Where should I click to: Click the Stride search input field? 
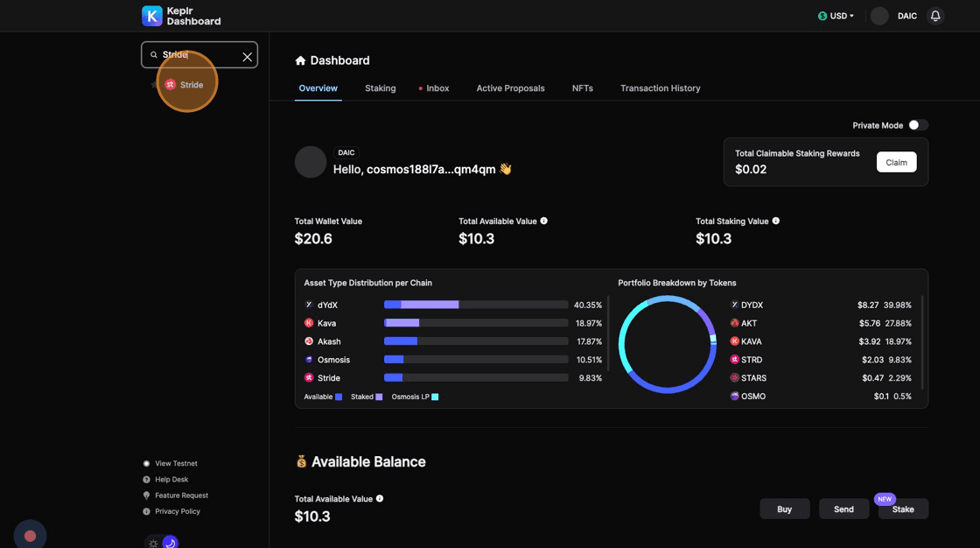coord(199,55)
